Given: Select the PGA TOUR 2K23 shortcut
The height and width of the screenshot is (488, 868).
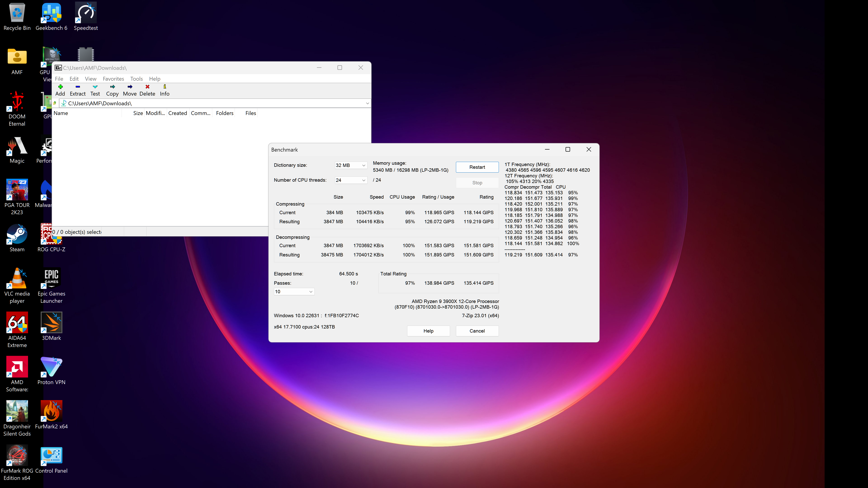Looking at the screenshot, I should 17,197.
